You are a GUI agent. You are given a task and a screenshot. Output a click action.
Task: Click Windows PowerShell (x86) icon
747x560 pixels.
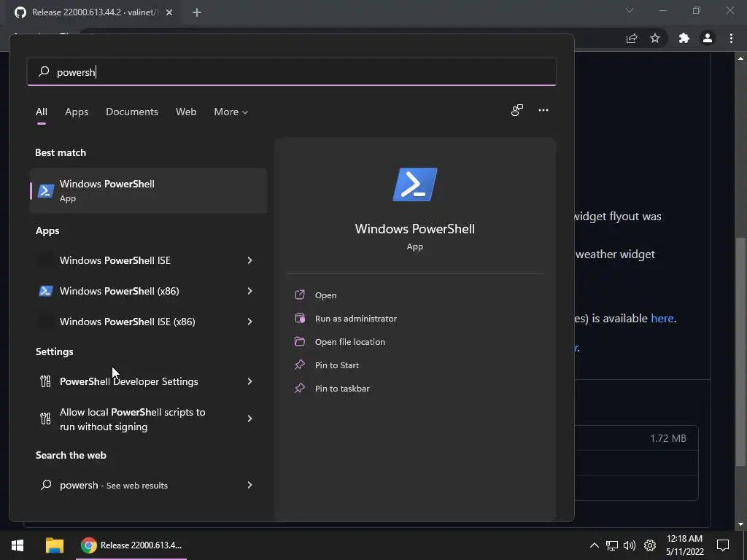[x=46, y=291]
